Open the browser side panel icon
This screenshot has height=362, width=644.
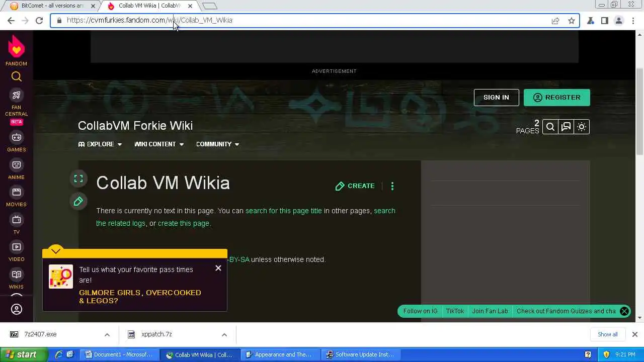point(605,21)
